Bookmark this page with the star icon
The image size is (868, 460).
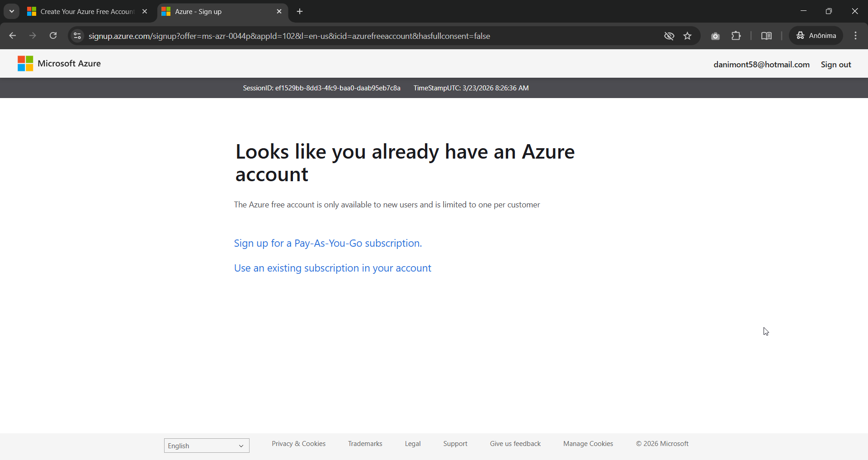click(x=688, y=36)
